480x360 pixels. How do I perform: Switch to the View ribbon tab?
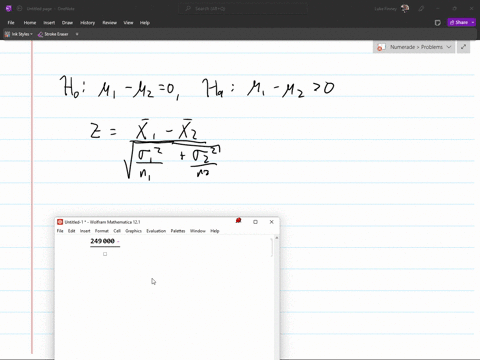tap(128, 23)
